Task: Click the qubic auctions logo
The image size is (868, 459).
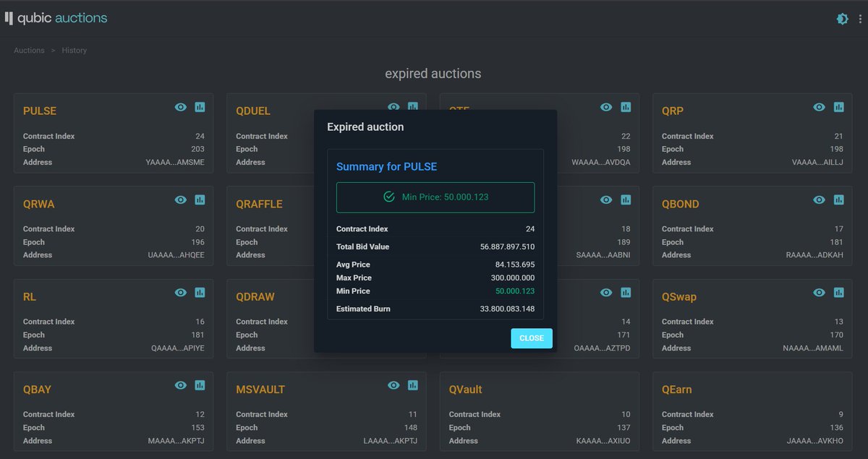Action: [x=56, y=18]
